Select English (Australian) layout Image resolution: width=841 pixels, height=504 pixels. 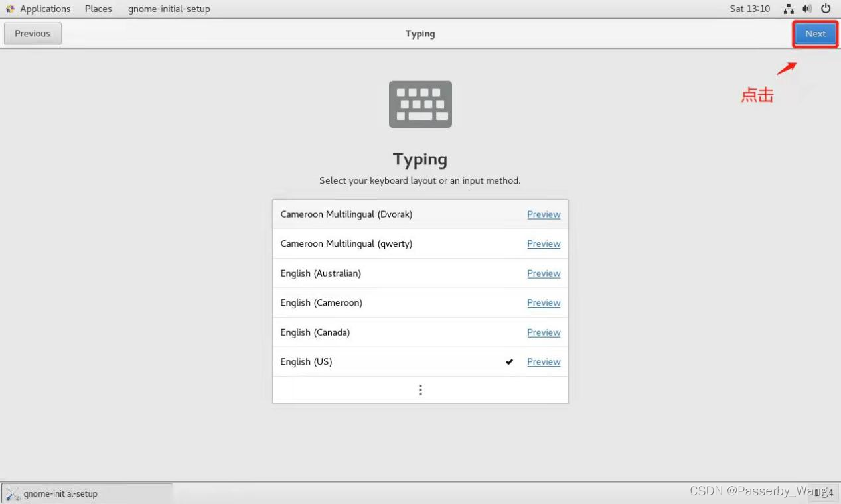(420, 273)
